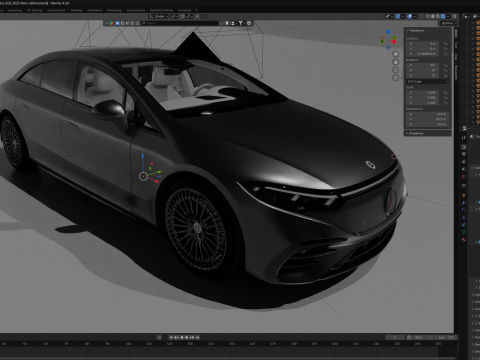The width and height of the screenshot is (480, 360).
Task: Lock Location X in Transform panel
Action: pos(445,43)
